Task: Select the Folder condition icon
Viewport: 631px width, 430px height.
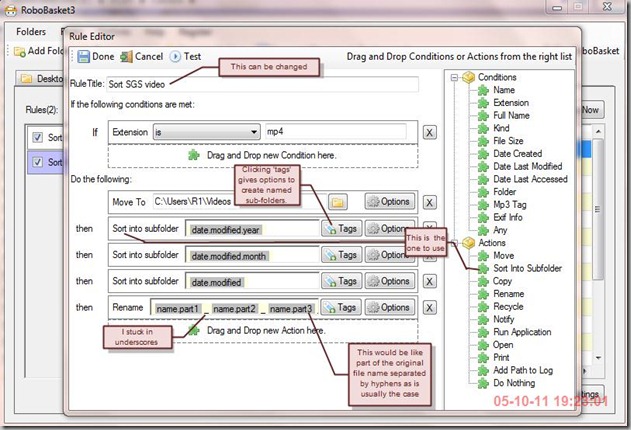Action: (483, 192)
